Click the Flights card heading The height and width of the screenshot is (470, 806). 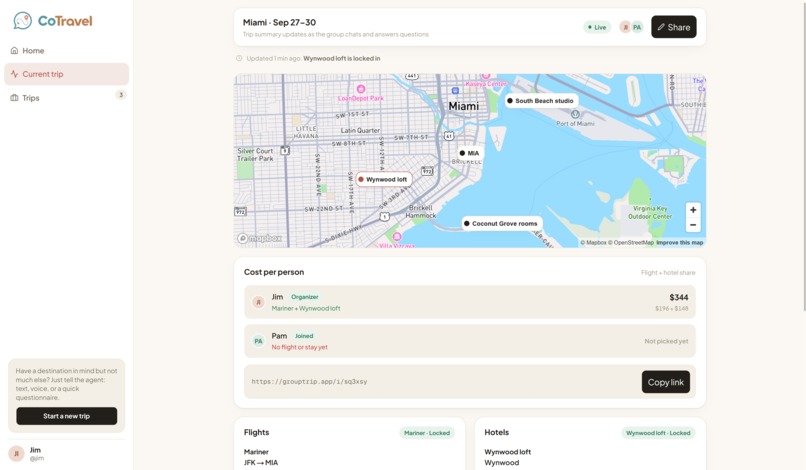[x=257, y=432]
